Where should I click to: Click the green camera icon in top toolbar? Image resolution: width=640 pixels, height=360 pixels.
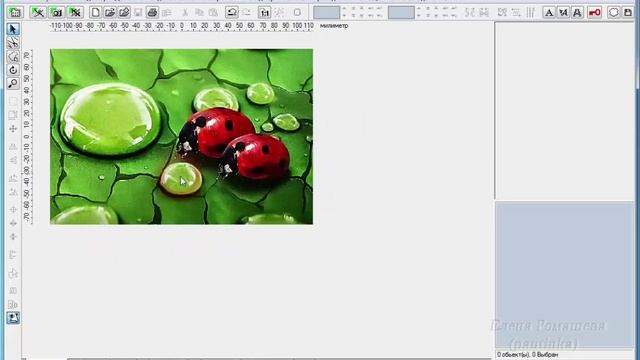[x=56, y=13]
